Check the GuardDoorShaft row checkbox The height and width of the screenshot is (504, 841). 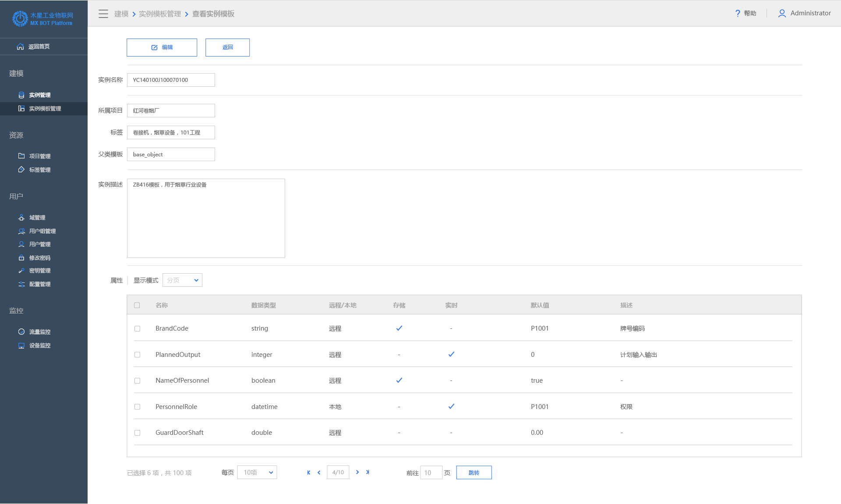pos(137,433)
